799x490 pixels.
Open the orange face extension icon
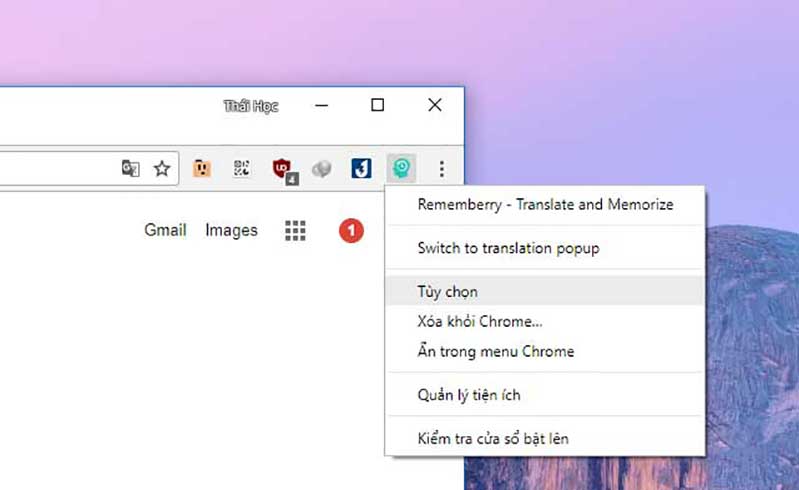pyautogui.click(x=202, y=168)
